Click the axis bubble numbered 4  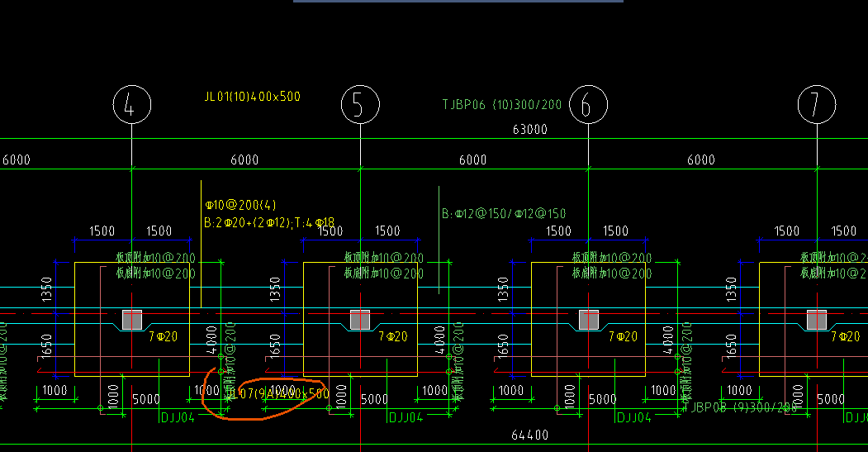click(132, 104)
